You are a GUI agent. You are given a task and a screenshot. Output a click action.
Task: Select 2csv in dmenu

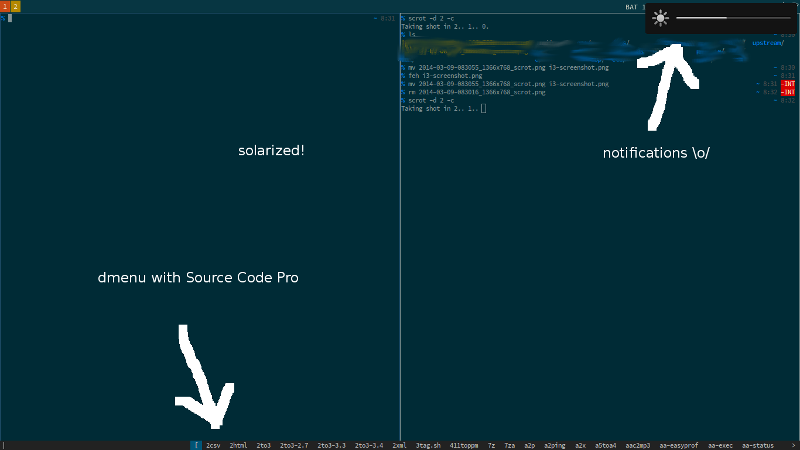pos(213,446)
